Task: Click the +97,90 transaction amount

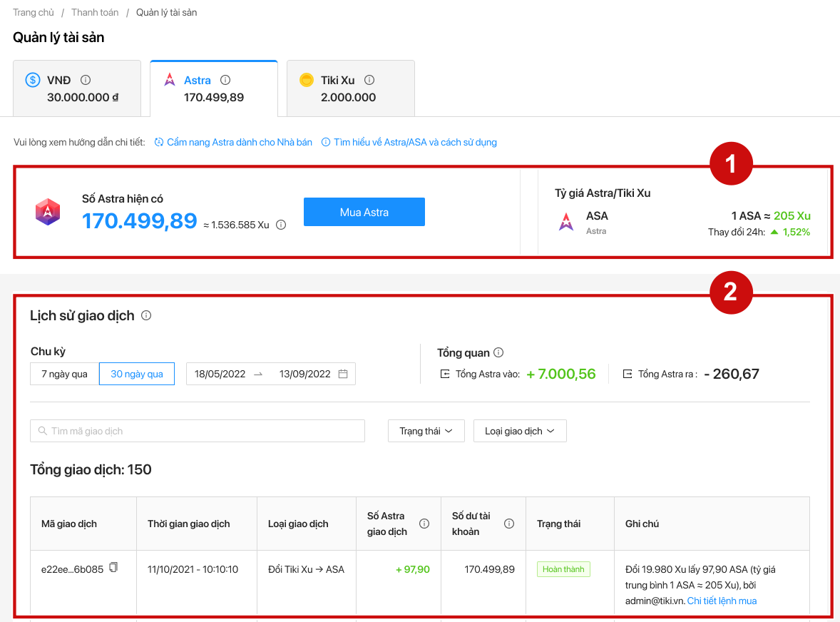Action: click(x=412, y=569)
